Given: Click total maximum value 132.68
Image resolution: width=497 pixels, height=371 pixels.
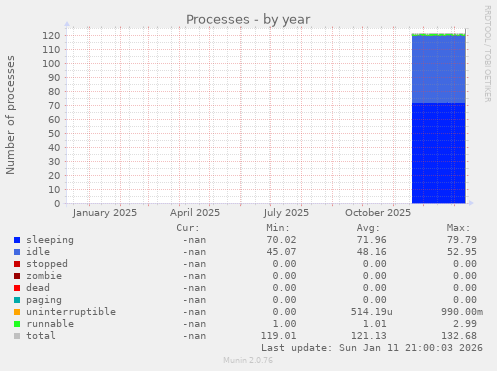Looking at the screenshot, I should point(459,336).
